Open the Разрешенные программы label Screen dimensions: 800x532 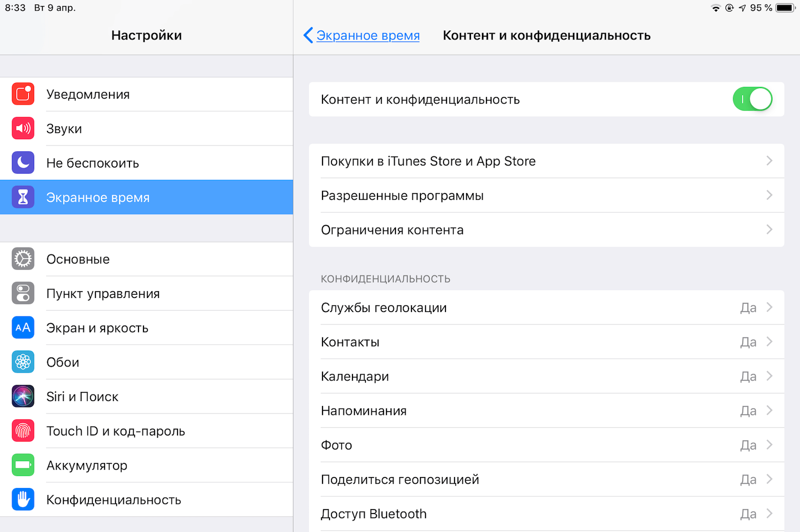402,195
